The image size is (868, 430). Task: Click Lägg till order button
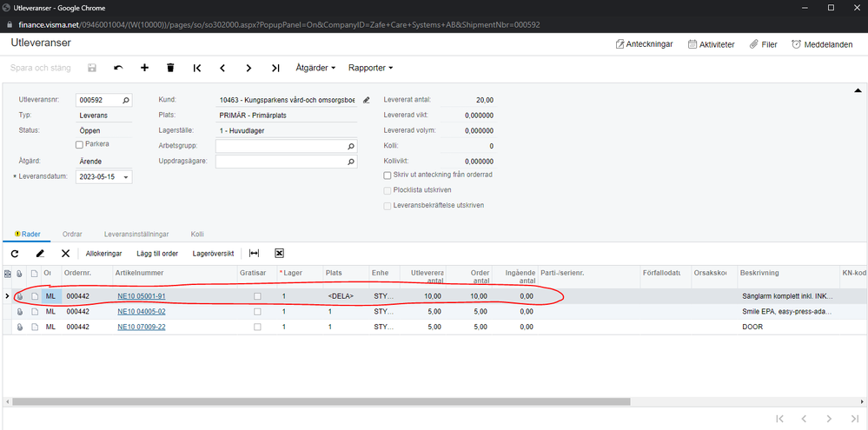pyautogui.click(x=157, y=254)
